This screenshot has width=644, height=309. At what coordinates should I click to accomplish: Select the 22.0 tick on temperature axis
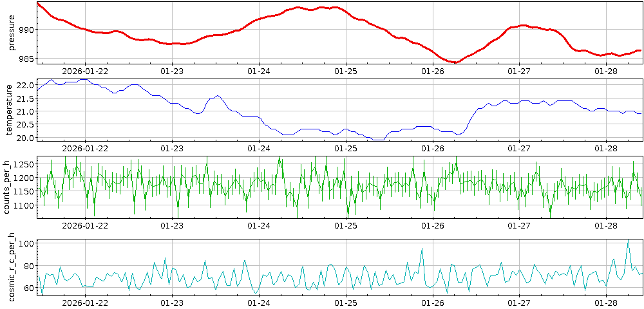[24, 85]
